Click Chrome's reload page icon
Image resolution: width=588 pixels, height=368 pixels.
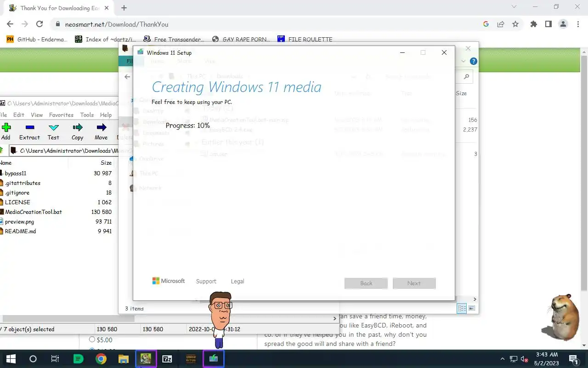tap(40, 24)
